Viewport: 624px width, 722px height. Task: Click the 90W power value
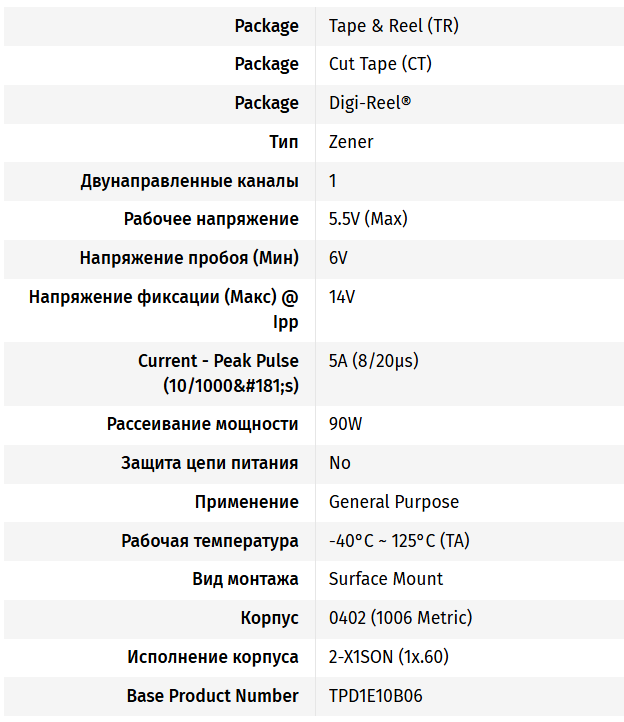tap(345, 424)
